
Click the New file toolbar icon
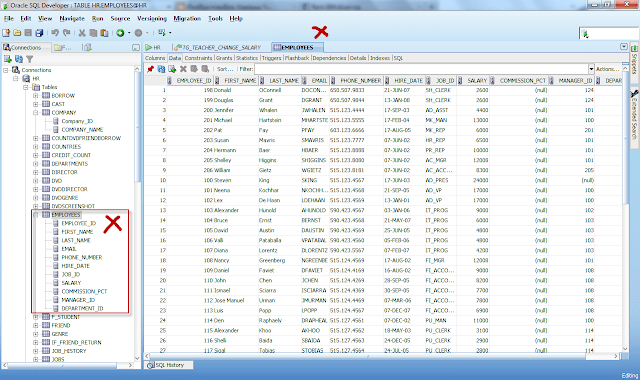tap(6, 33)
